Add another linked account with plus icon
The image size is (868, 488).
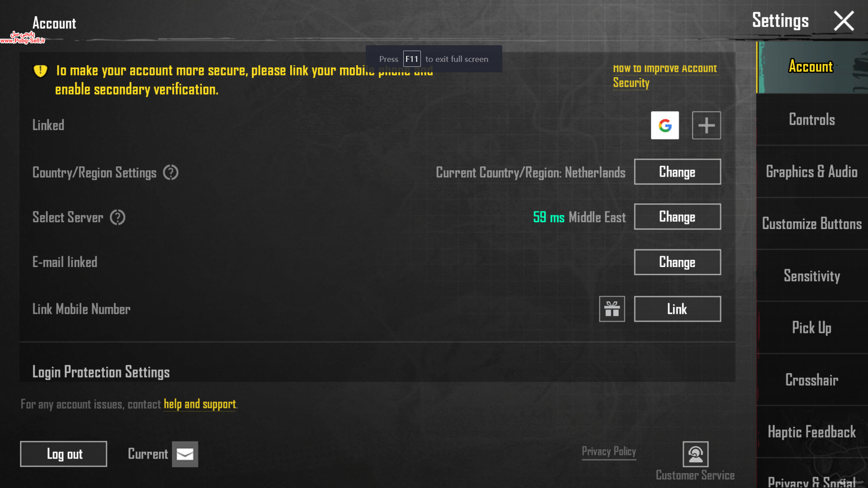(706, 125)
